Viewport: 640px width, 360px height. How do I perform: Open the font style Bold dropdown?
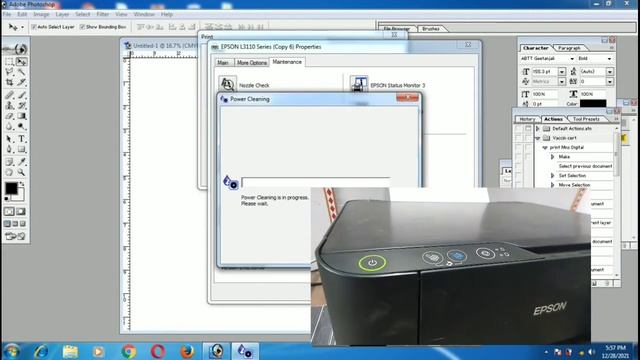coord(609,59)
